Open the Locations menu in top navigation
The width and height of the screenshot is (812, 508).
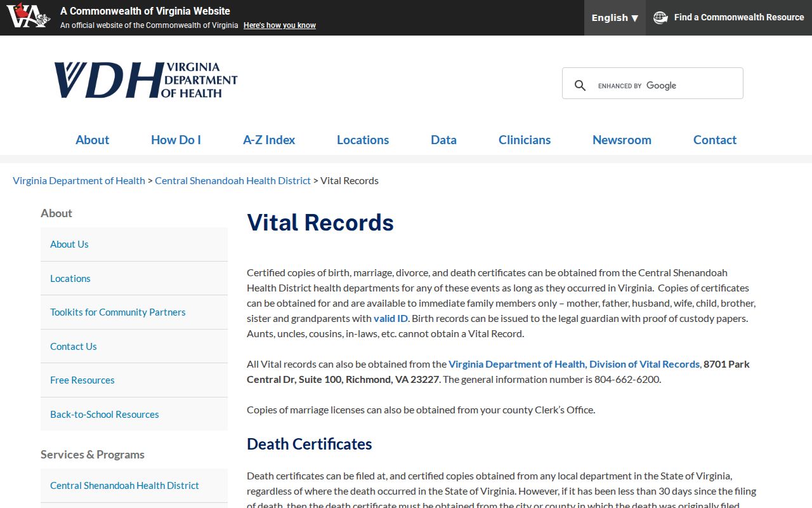point(363,140)
